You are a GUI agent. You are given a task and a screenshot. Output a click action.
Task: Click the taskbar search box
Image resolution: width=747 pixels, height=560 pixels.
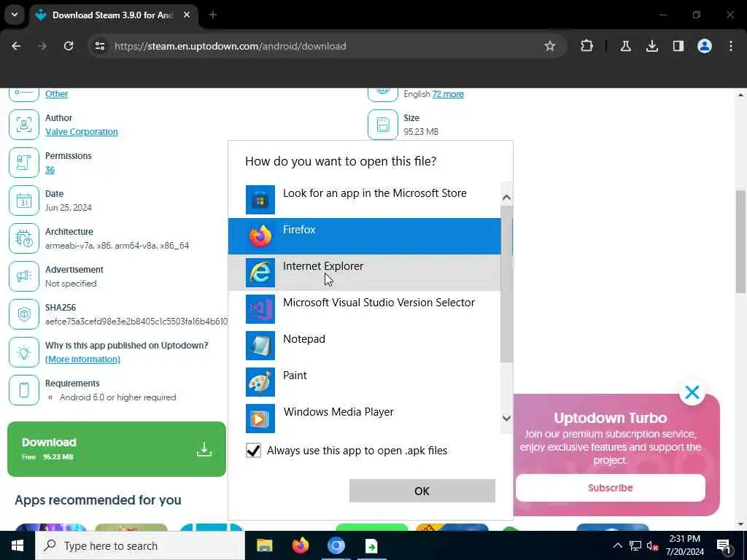139,545
